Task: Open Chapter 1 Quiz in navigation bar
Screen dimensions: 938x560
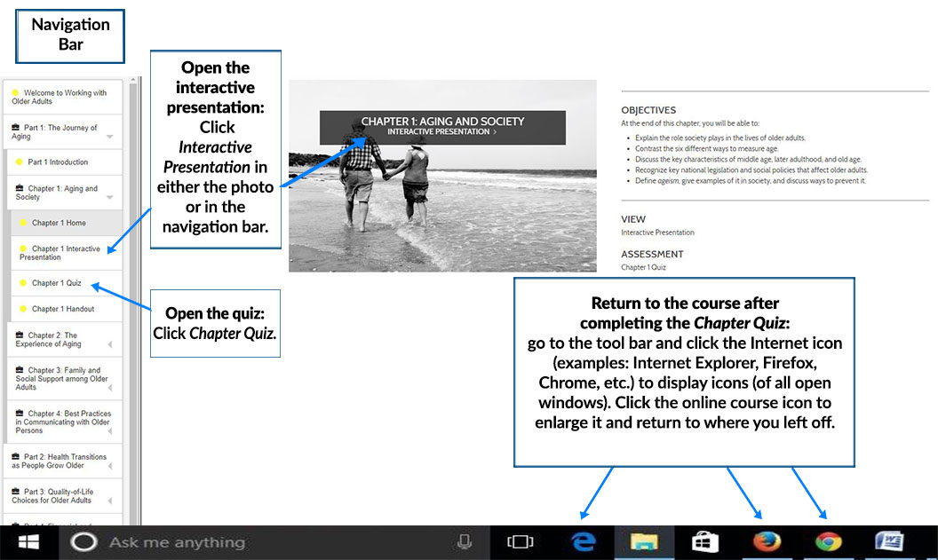Action: 56,283
